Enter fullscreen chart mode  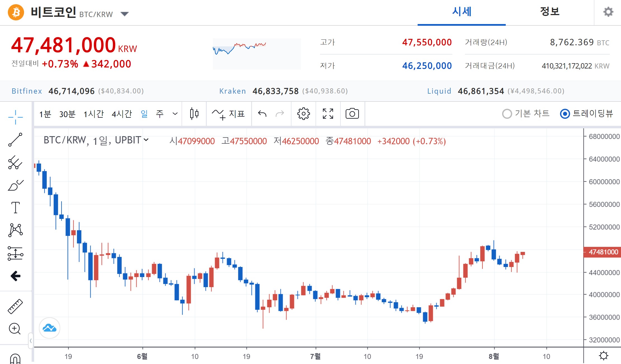(x=328, y=114)
